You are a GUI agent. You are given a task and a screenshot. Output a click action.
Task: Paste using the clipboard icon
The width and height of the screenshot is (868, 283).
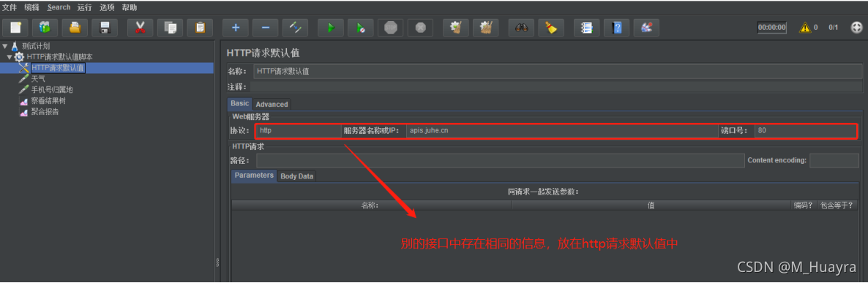201,28
